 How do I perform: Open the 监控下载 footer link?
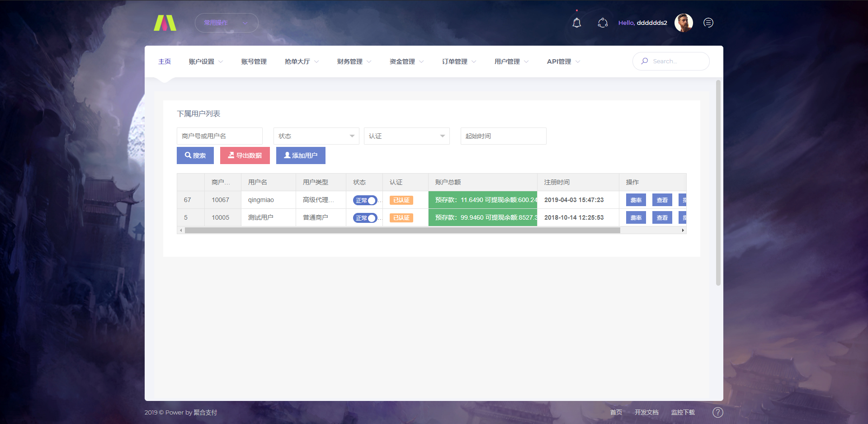tap(683, 412)
